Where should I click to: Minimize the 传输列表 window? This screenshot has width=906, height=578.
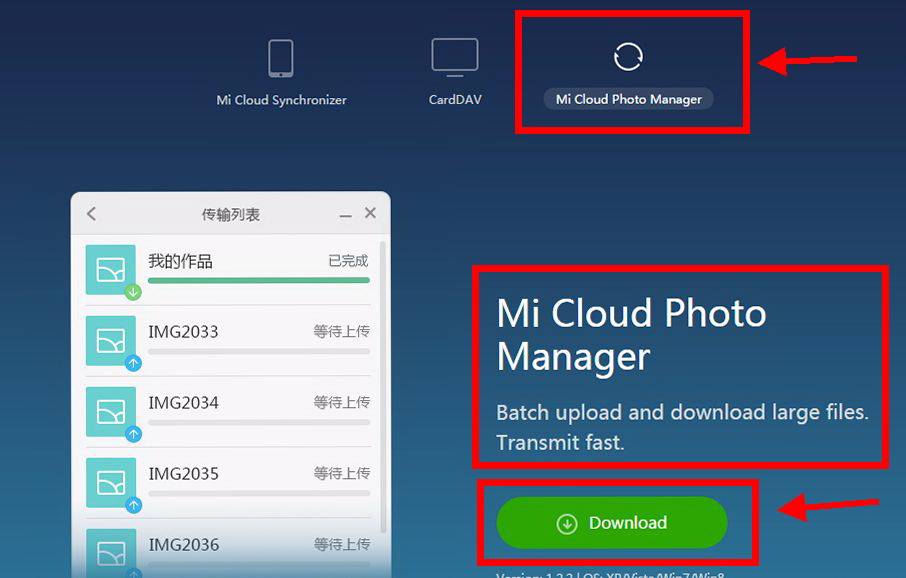pos(346,216)
